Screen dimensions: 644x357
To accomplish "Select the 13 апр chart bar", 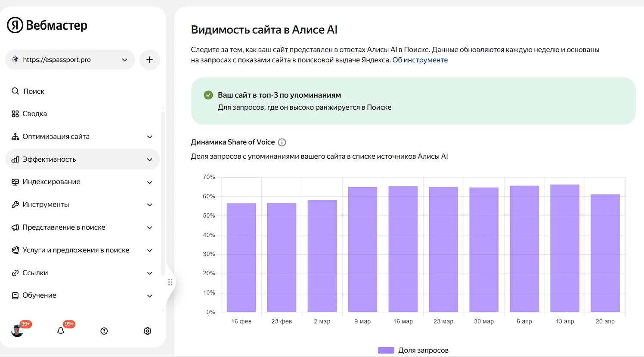I will tap(565, 248).
